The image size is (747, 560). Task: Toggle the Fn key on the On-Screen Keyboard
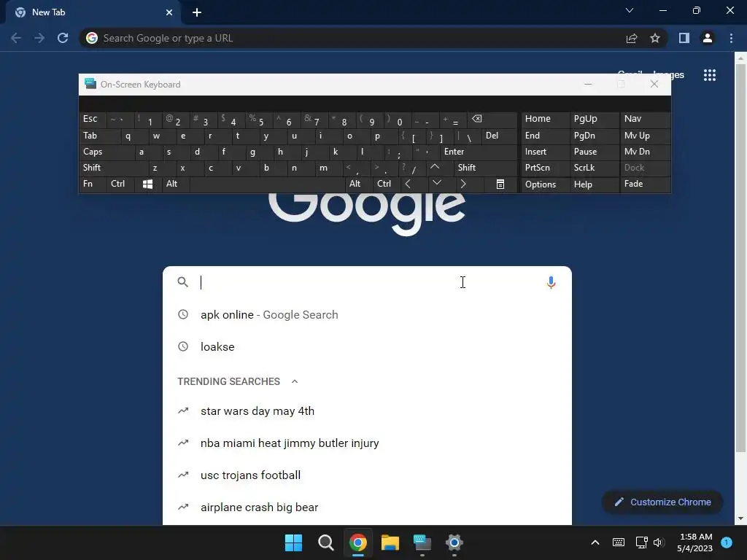[x=93, y=184]
